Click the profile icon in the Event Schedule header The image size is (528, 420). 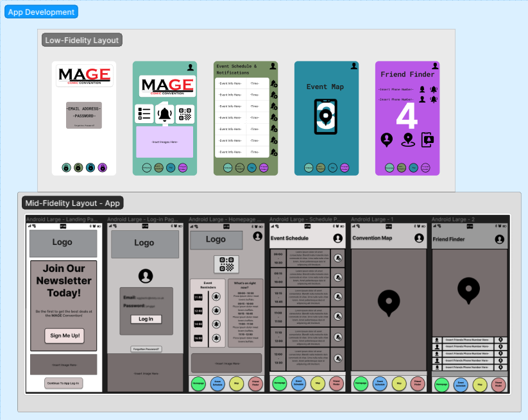coord(338,237)
